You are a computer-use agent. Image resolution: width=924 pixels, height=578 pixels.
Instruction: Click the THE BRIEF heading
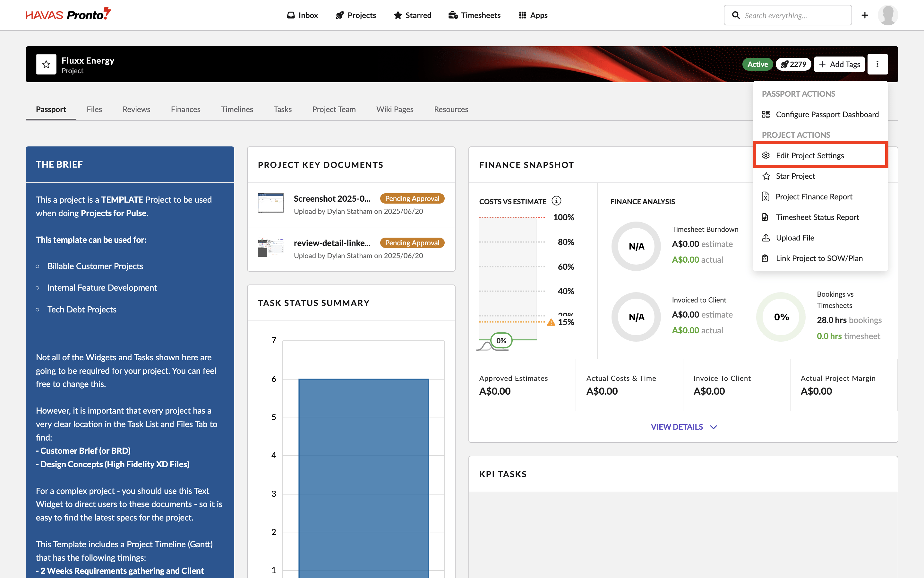pyautogui.click(x=59, y=164)
